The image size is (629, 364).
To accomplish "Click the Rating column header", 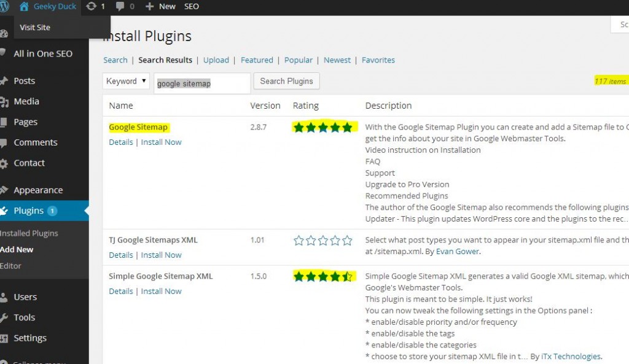I will 306,106.
